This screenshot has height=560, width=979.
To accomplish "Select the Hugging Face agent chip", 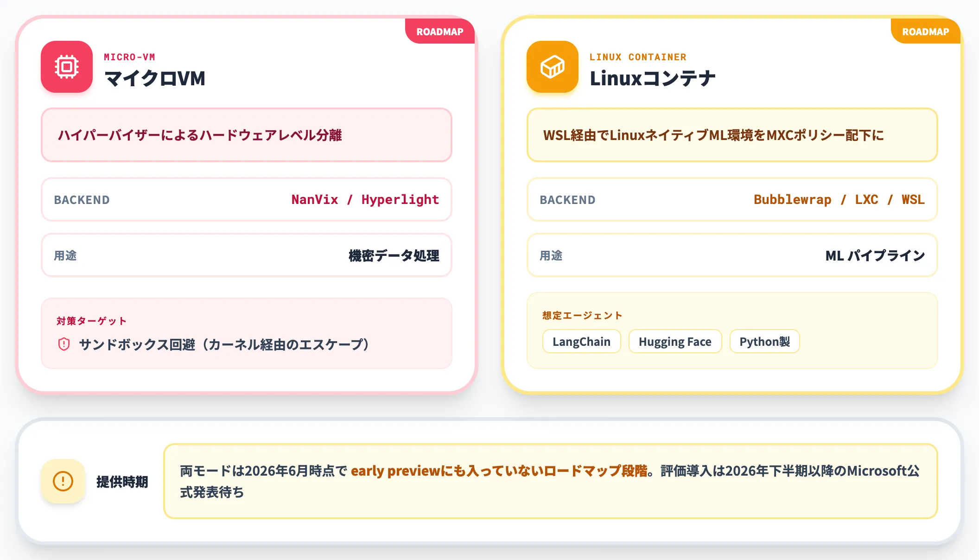I will 675,342.
